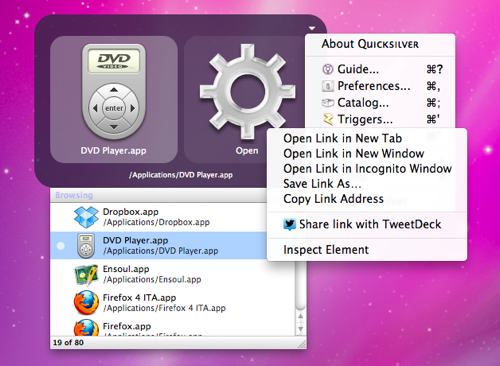Select Firefox.app in the list
The height and width of the screenshot is (366, 500).
pyautogui.click(x=173, y=327)
